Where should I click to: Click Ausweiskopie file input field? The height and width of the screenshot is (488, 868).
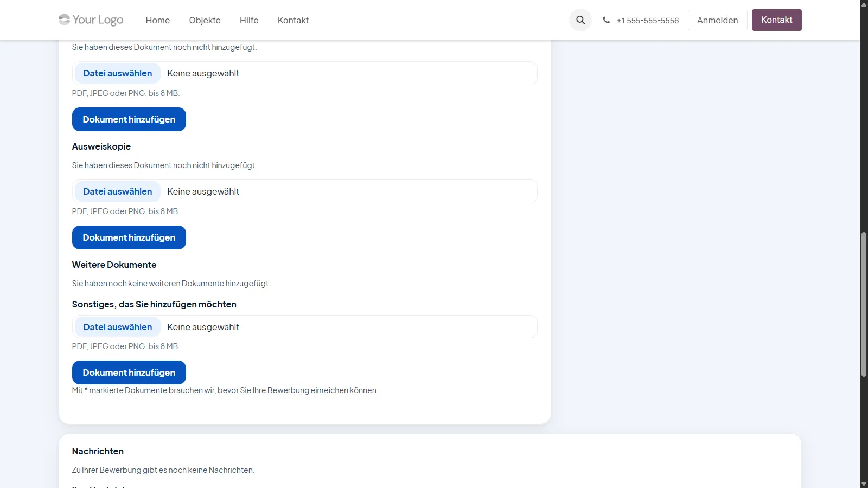click(x=304, y=191)
